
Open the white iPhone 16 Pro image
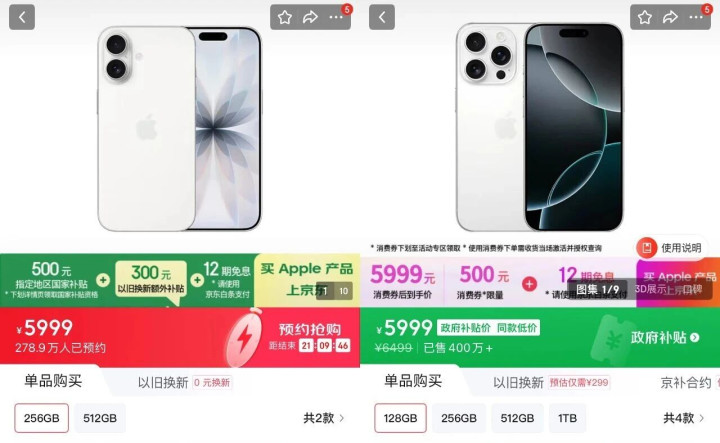click(x=540, y=127)
